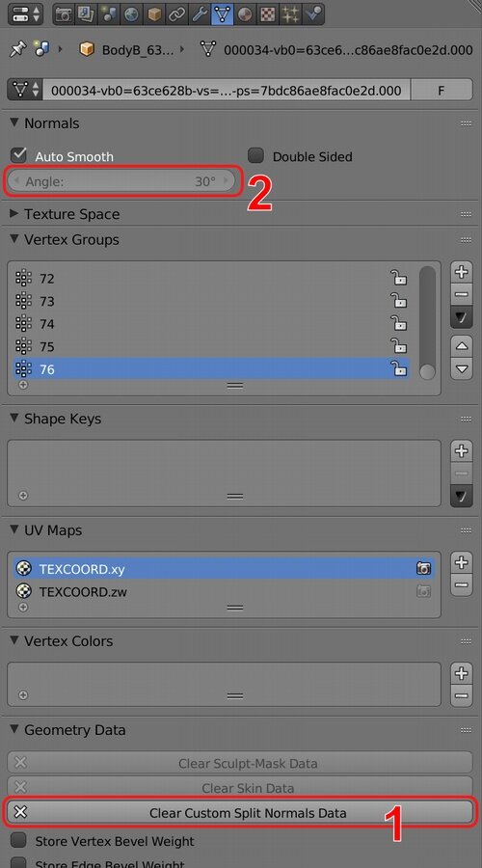Viewport: 482px width, 868px height.
Task: Open the Material properties sphere tab
Action: [244, 14]
